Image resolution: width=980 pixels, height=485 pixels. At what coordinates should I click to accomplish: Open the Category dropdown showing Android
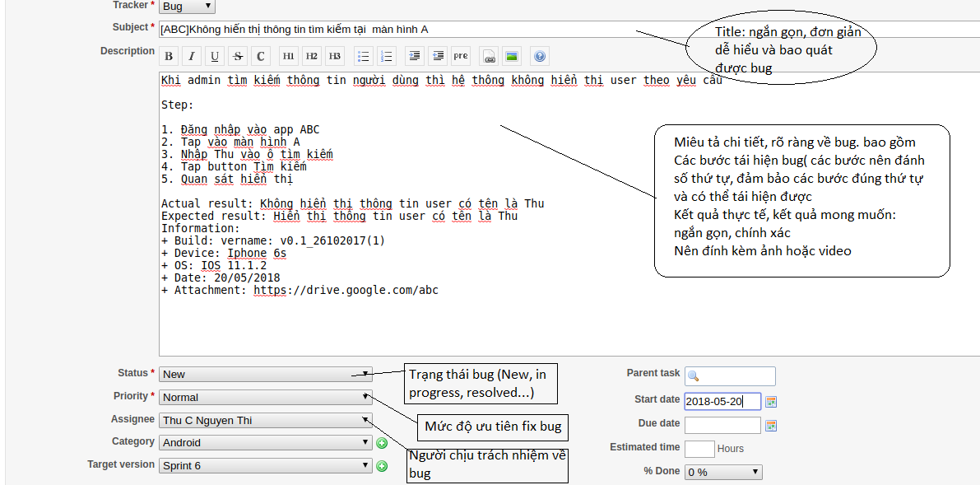pos(266,443)
